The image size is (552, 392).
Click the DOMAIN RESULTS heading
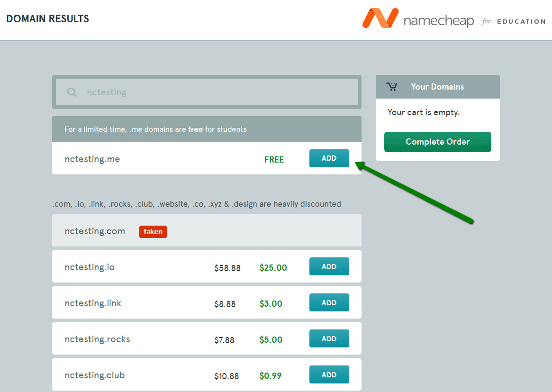47,18
